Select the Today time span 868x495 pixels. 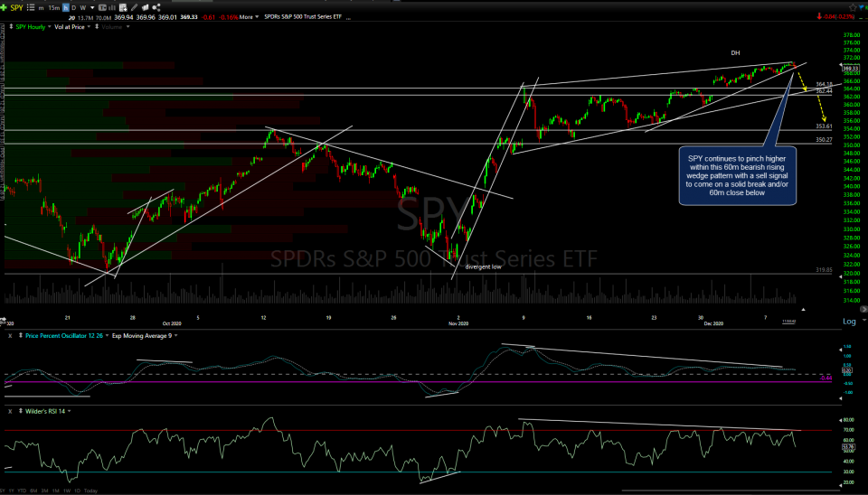(x=90, y=490)
